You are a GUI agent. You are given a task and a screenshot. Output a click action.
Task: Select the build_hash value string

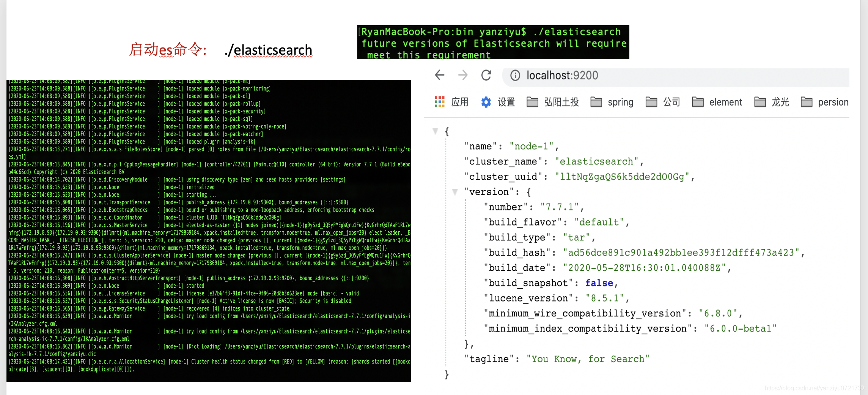point(681,253)
